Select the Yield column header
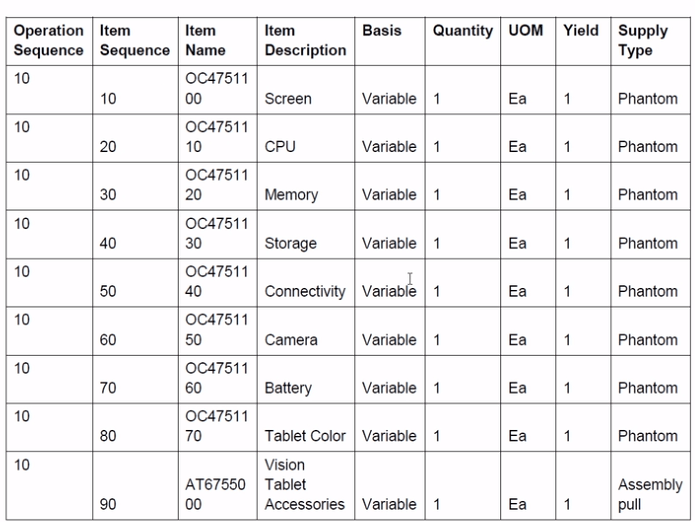 [581, 31]
